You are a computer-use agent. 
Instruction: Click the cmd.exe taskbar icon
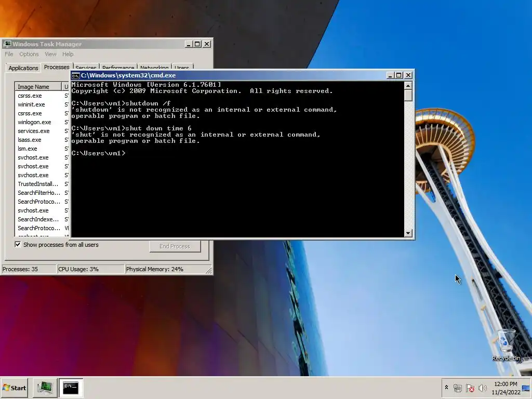tap(71, 388)
